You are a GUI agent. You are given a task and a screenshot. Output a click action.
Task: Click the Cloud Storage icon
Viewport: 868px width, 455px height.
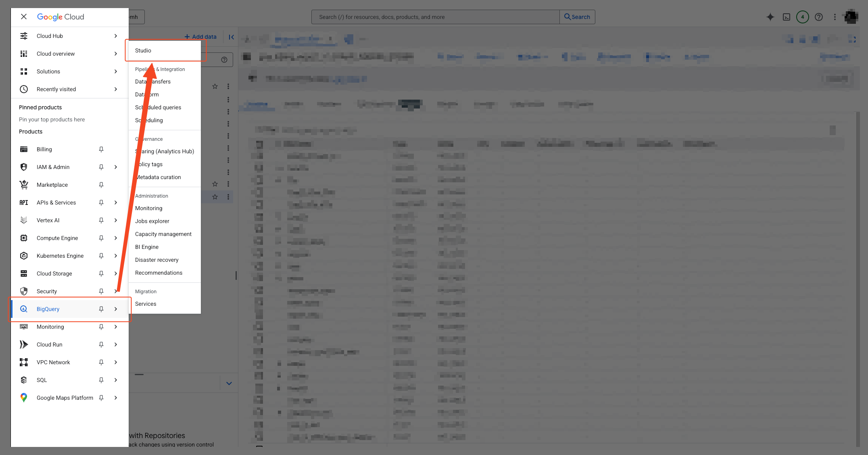point(24,273)
